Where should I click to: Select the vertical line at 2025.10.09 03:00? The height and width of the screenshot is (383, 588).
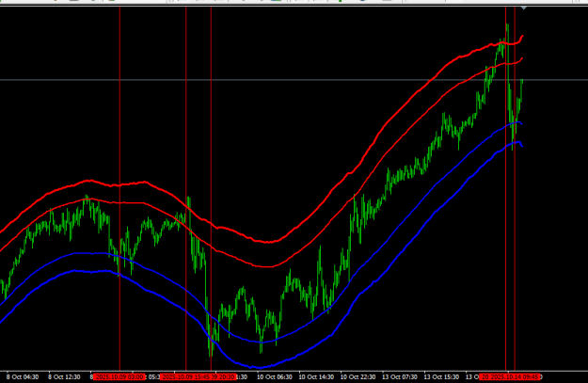[119, 187]
